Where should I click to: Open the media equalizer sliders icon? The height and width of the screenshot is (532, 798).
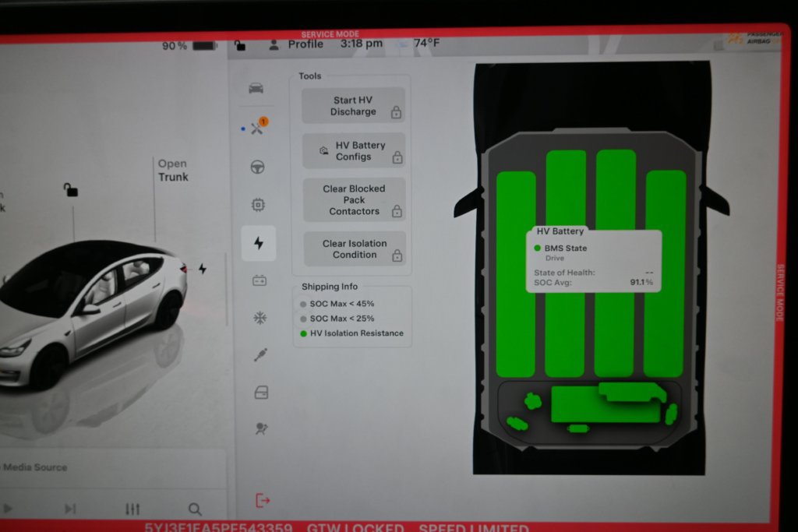click(132, 509)
